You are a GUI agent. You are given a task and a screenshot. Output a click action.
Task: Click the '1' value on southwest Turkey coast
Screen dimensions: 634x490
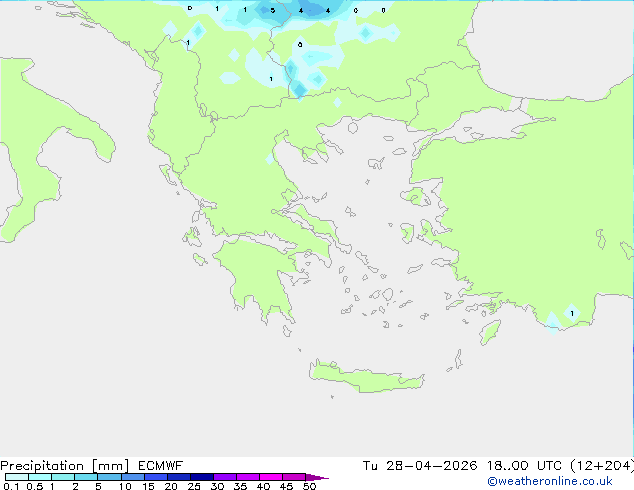pos(572,313)
